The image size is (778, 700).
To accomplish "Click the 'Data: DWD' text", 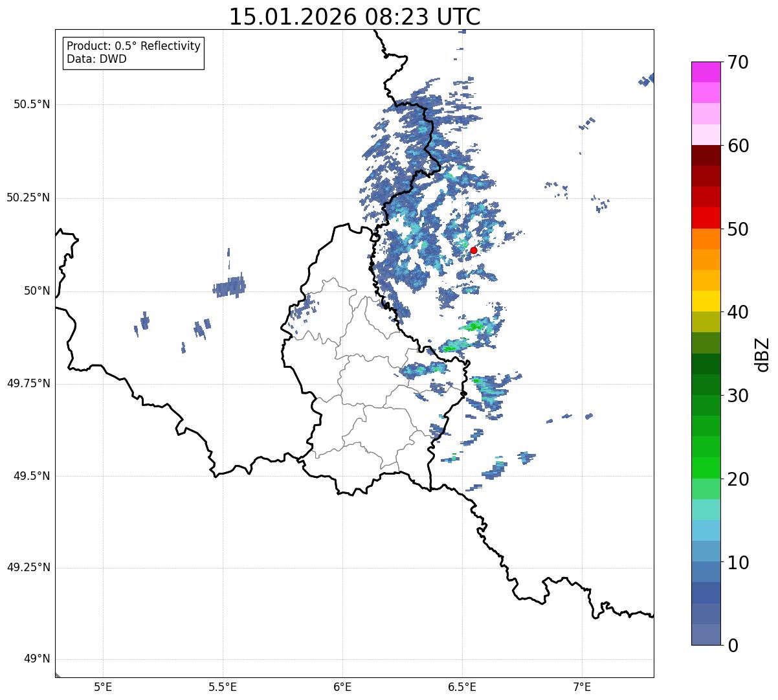I will pos(97,59).
